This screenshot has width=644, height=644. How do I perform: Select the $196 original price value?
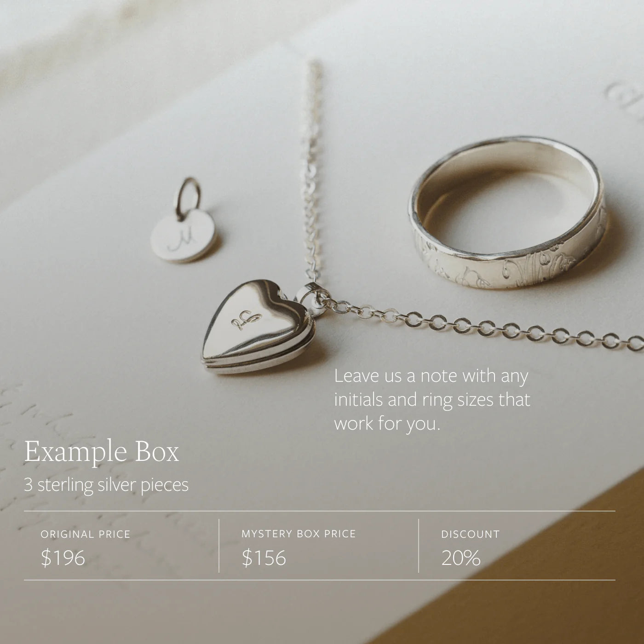pyautogui.click(x=63, y=558)
